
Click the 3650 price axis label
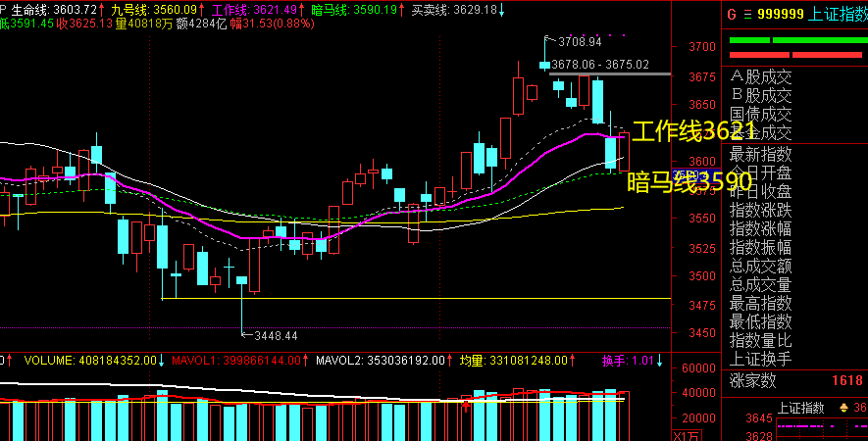pyautogui.click(x=702, y=105)
